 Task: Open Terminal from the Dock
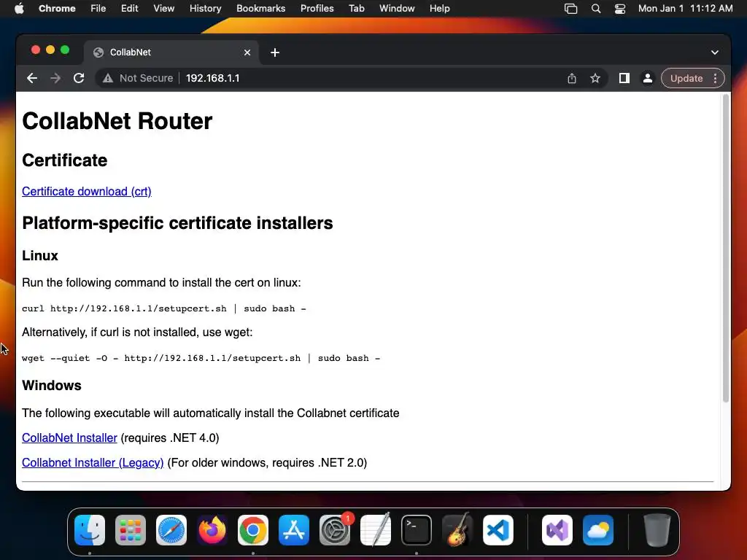pyautogui.click(x=417, y=530)
